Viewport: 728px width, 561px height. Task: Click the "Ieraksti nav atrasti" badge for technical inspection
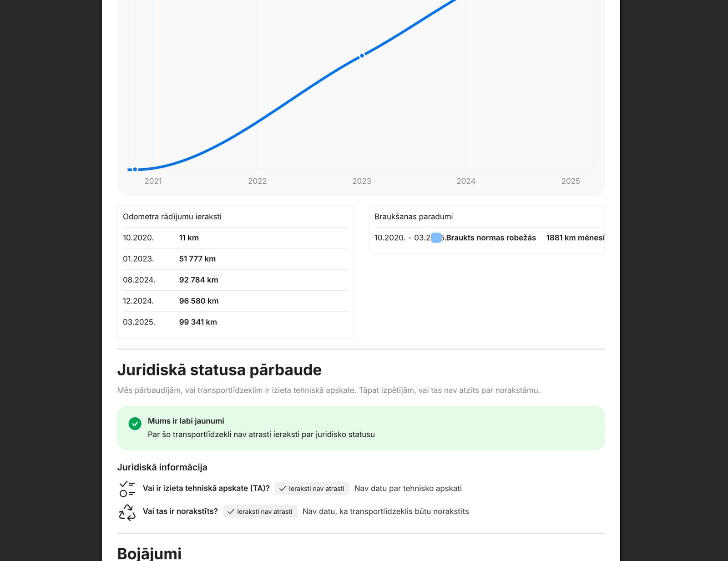point(312,489)
